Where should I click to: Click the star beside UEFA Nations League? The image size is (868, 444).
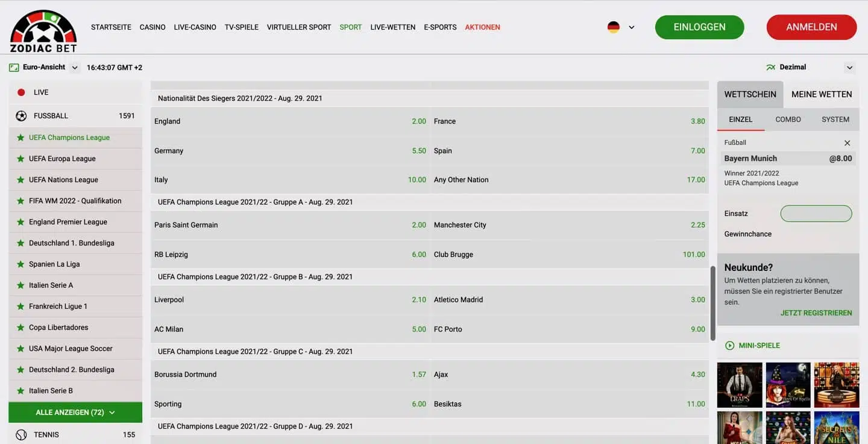(21, 180)
